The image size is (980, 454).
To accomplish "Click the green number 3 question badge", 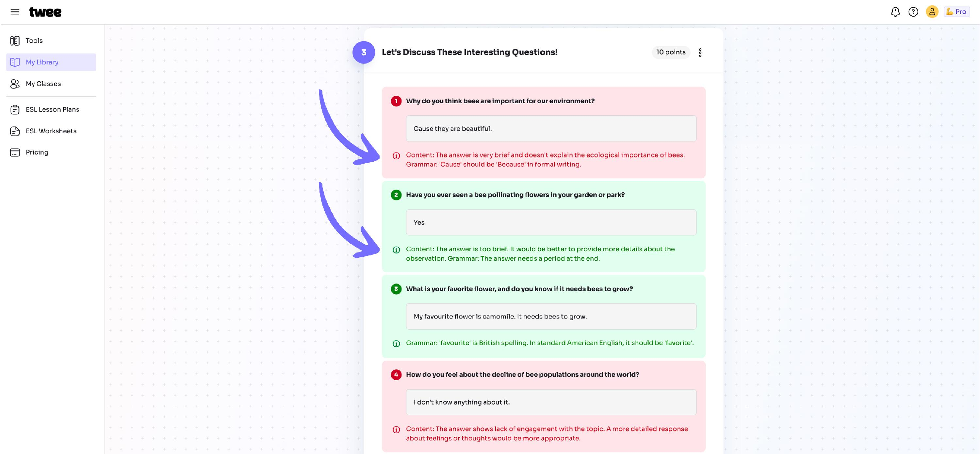I will click(x=396, y=289).
